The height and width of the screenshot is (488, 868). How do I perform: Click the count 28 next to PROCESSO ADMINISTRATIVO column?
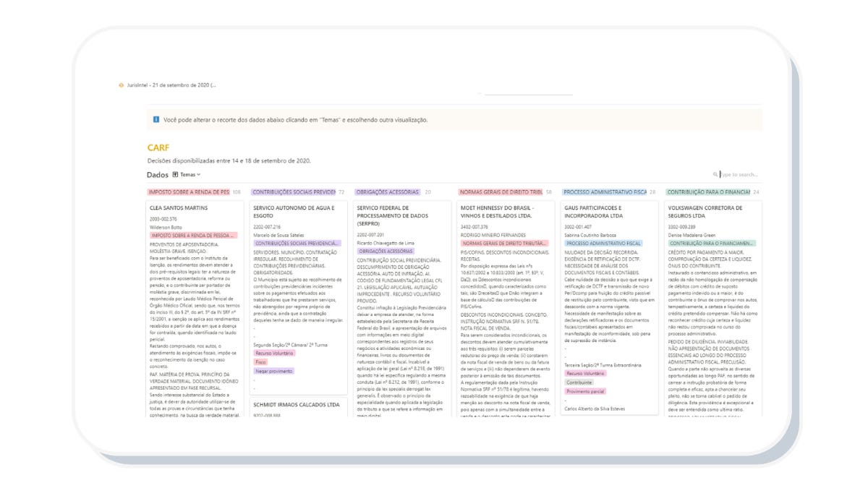click(652, 192)
